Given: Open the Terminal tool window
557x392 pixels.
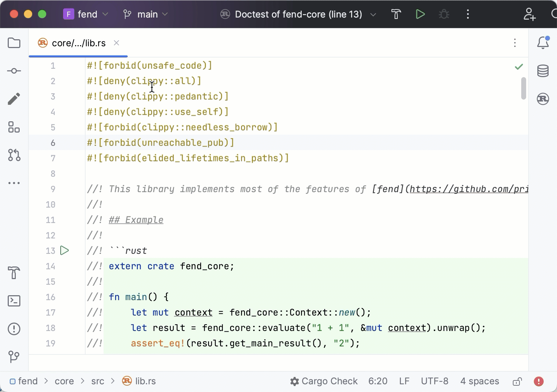Looking at the screenshot, I should [14, 301].
